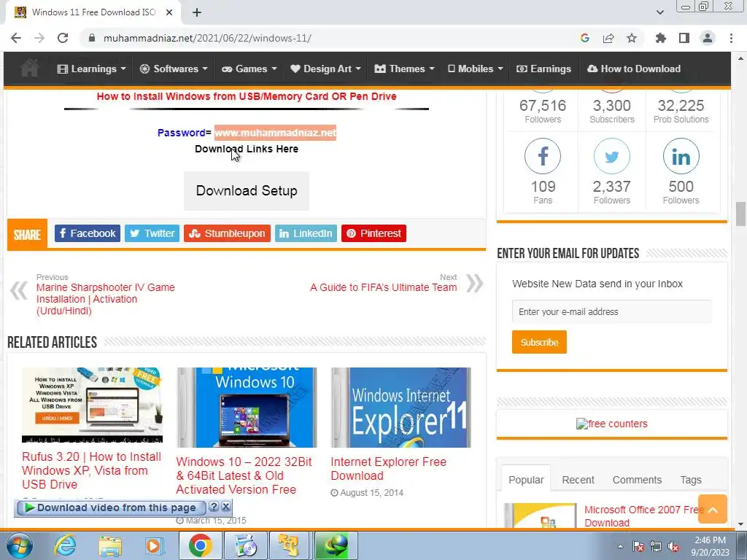Close the Download video from this page bar
The height and width of the screenshot is (560, 747).
pyautogui.click(x=226, y=507)
